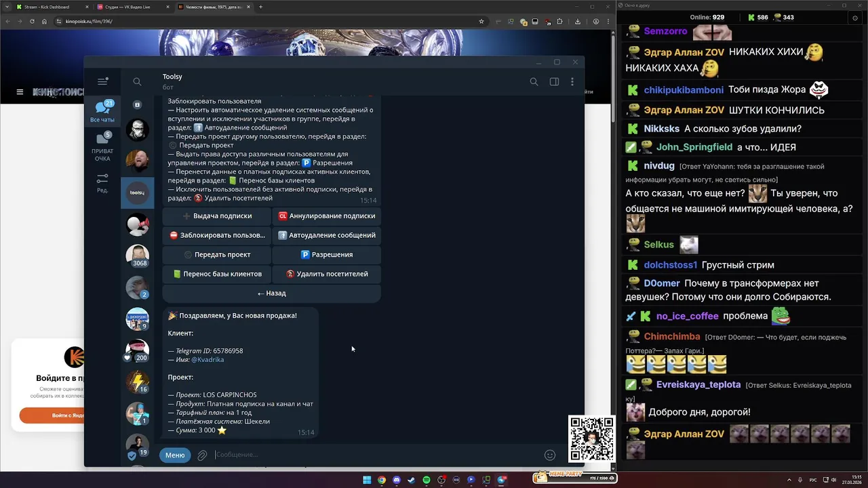Viewport: 868px width, 488px height.
Task: Toggle the right sidebar panel in Telegram
Action: 554,81
